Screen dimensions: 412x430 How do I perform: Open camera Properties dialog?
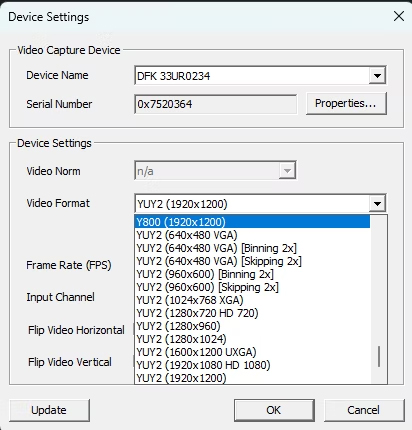[x=346, y=103]
